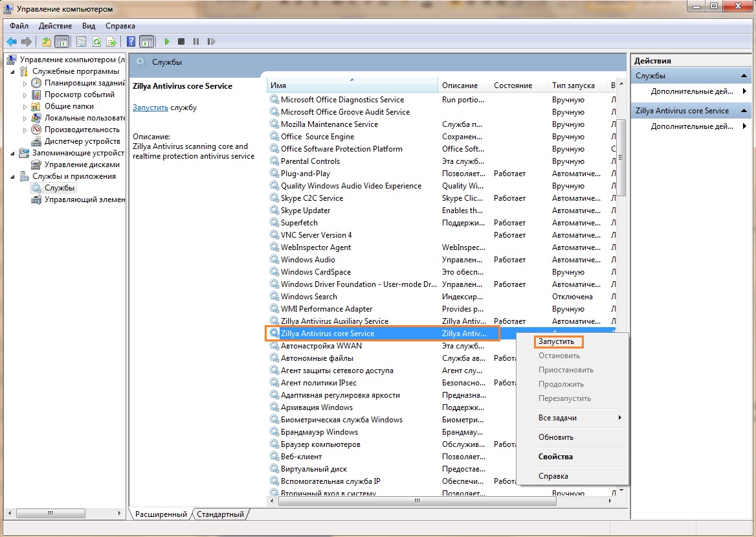Viewport: 756px width, 537px height.
Task: Click the blue Help question mark icon
Action: click(131, 41)
